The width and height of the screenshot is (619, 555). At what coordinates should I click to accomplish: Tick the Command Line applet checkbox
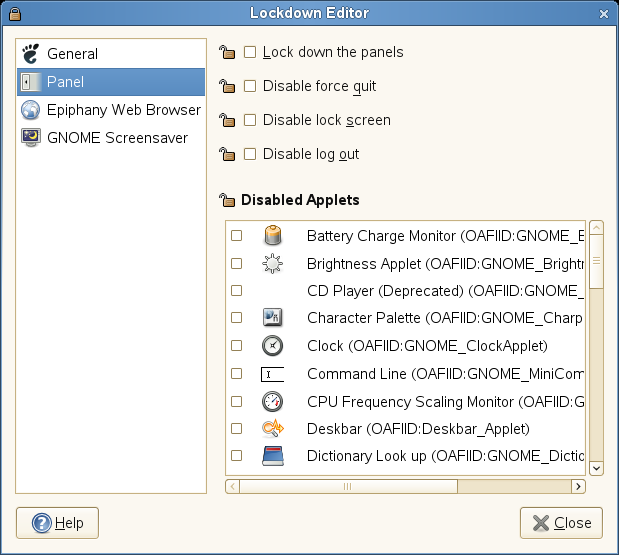[236, 373]
